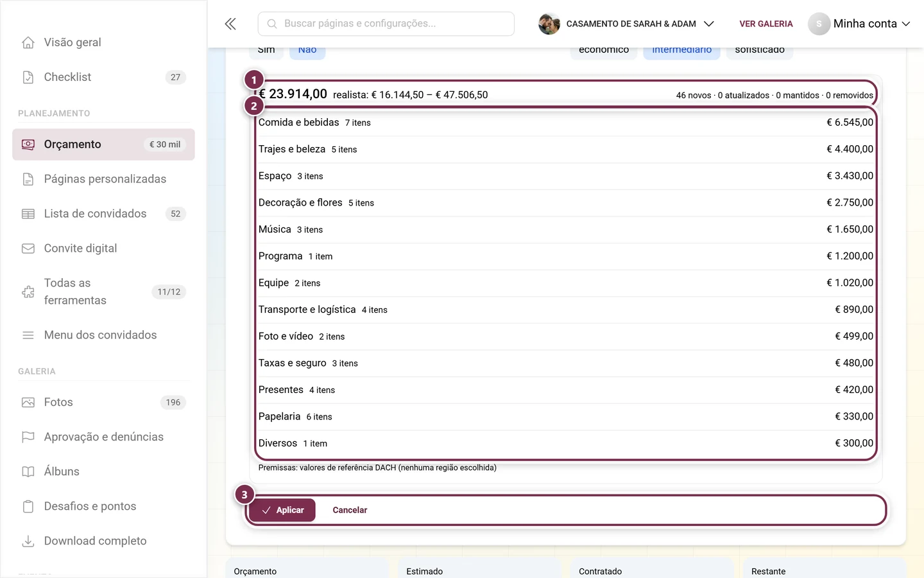Viewport: 924px width, 578px height.
Task: Click the Comida e bebidas row
Action: tap(565, 123)
